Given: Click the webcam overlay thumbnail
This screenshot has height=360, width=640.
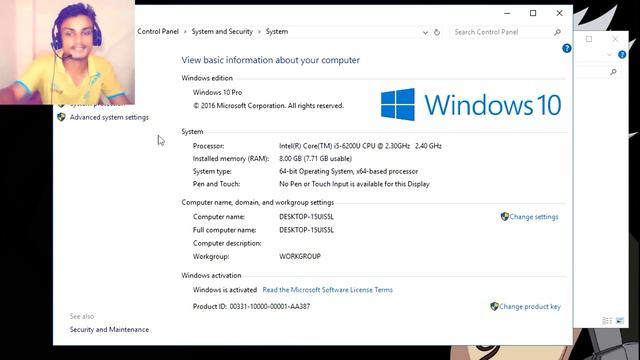Looking at the screenshot, I should pos(67,52).
